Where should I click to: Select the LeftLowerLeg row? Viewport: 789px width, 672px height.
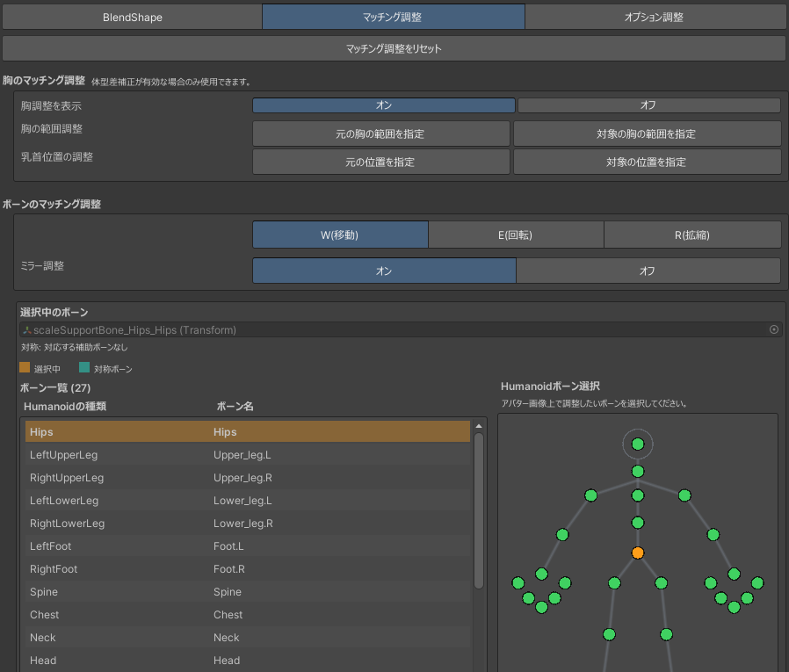click(x=248, y=501)
